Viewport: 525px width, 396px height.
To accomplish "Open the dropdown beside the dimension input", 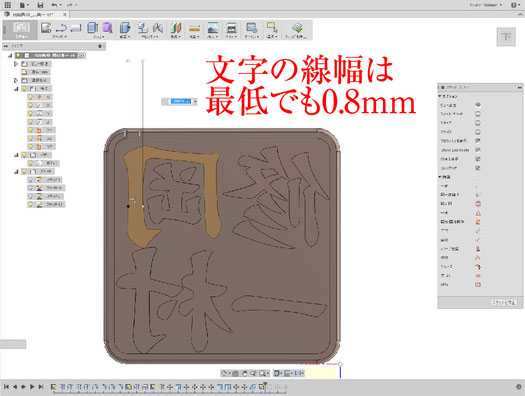I will coord(195,101).
